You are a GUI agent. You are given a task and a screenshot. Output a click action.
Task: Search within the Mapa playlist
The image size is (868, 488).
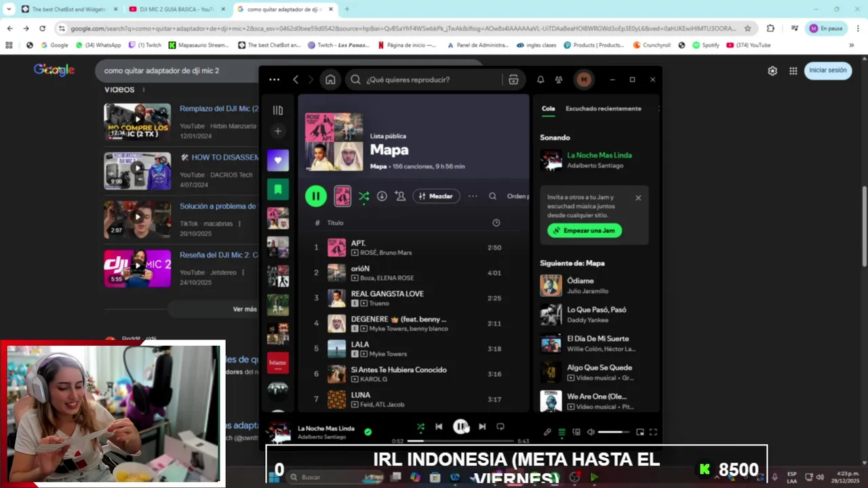493,196
